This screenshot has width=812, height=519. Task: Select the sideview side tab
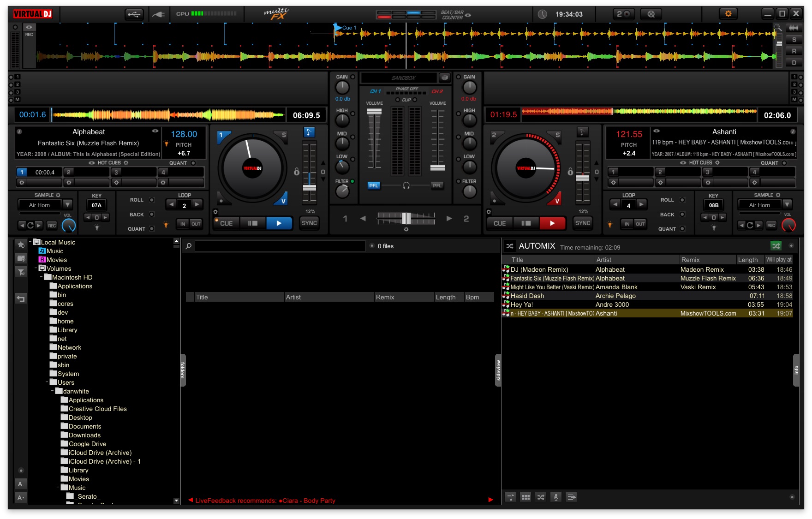(498, 370)
